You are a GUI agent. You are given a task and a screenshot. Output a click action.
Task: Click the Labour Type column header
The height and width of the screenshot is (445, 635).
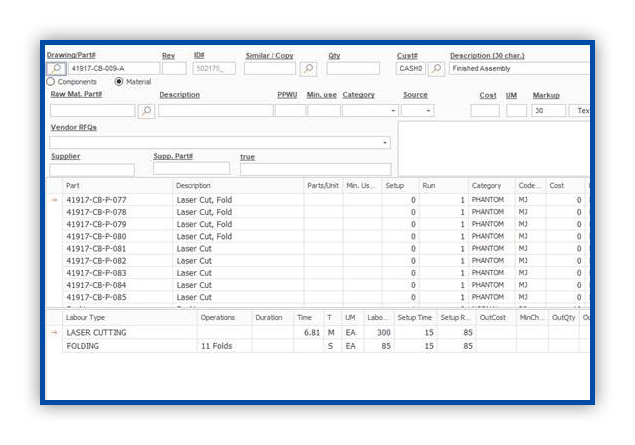[x=130, y=317]
